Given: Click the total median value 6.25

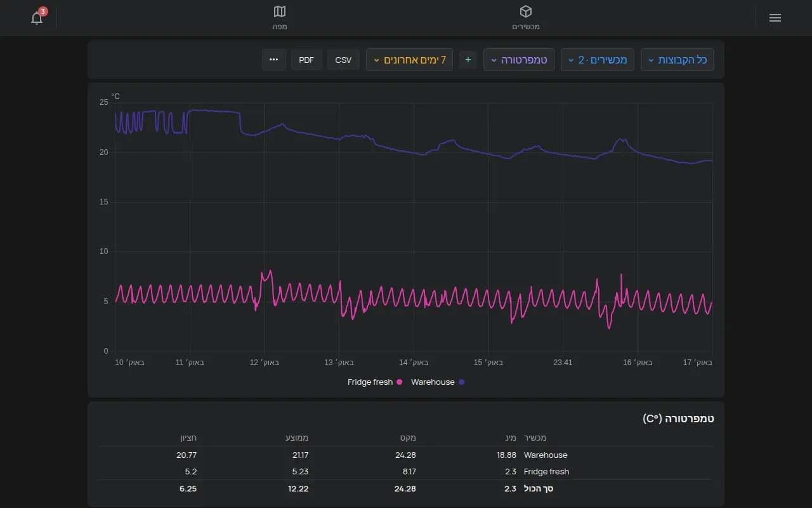Looking at the screenshot, I should 188,489.
